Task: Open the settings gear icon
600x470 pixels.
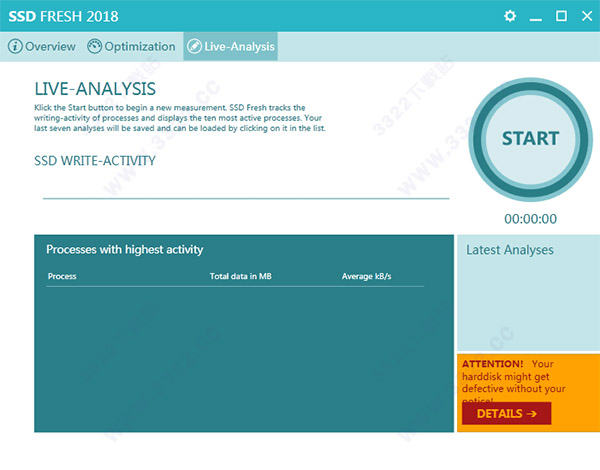Action: click(x=510, y=16)
